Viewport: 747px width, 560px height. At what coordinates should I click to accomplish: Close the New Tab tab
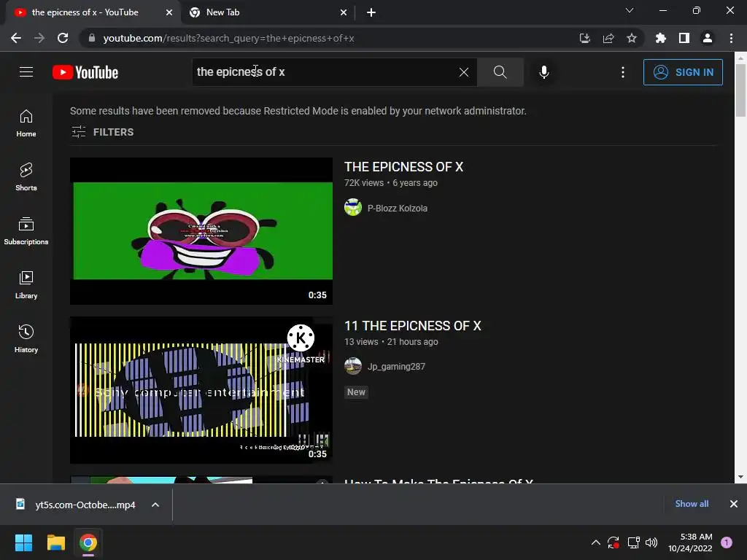coord(344,12)
